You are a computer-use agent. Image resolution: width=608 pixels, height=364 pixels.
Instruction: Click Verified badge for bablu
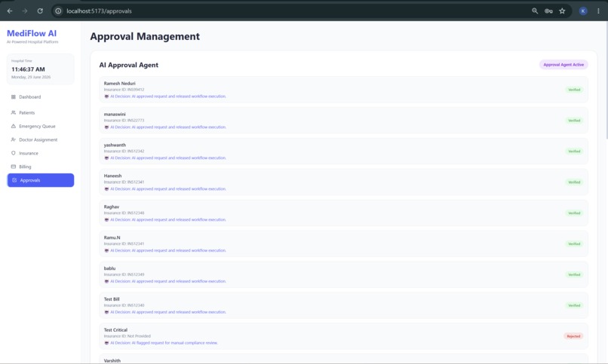pos(574,274)
